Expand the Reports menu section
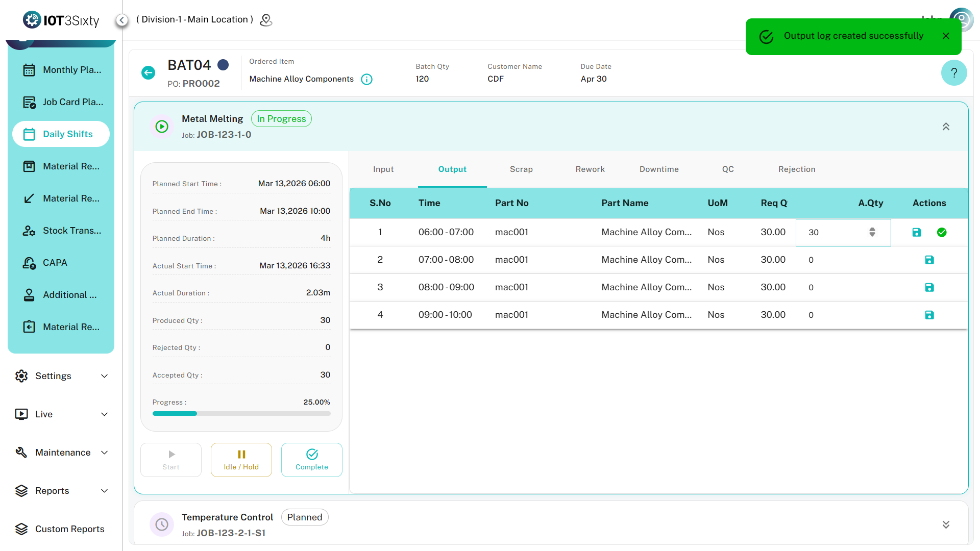This screenshot has width=980, height=551. click(x=61, y=491)
